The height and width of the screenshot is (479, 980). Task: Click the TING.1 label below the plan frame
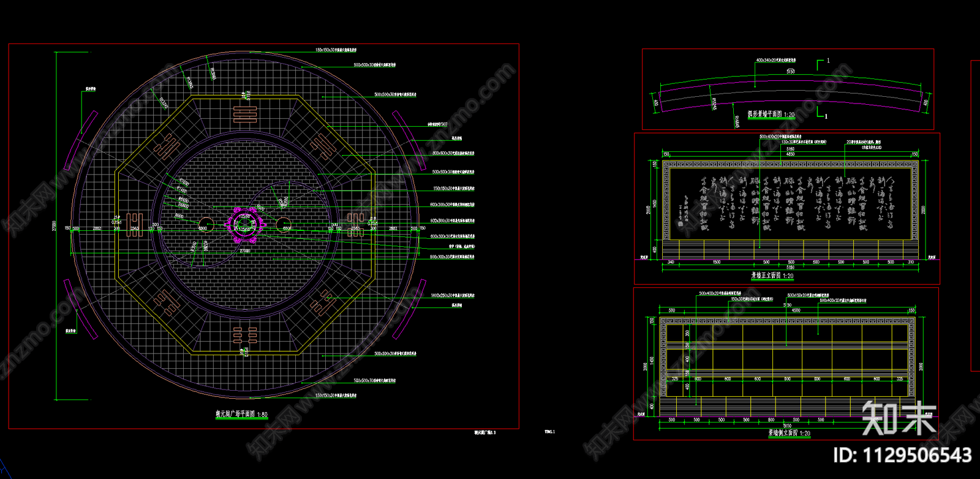(x=549, y=432)
